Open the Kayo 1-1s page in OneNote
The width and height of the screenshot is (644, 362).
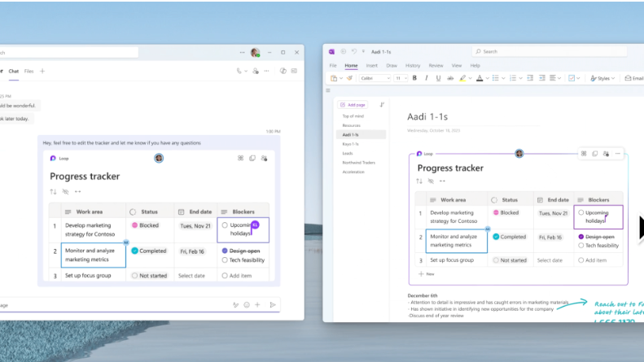click(350, 144)
